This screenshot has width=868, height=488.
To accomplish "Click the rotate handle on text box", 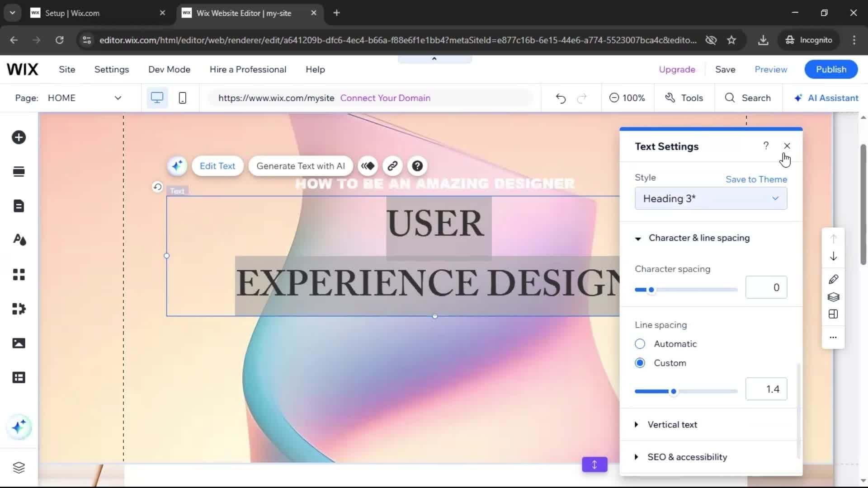I will click(157, 187).
